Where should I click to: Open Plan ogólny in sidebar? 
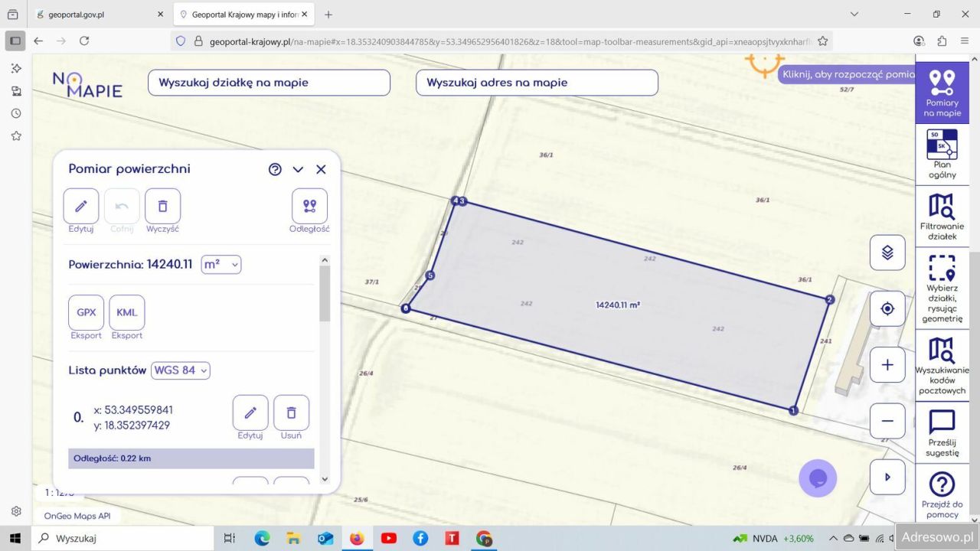[942, 154]
